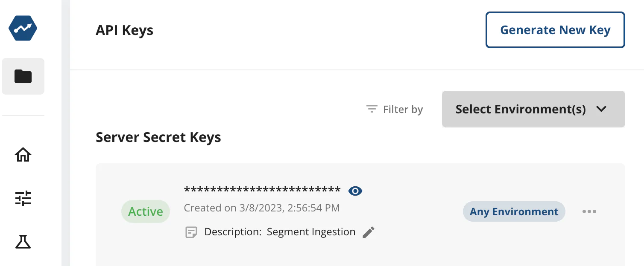The width and height of the screenshot is (644, 266).
Task: Click the Generate New Key button
Action: click(x=555, y=30)
